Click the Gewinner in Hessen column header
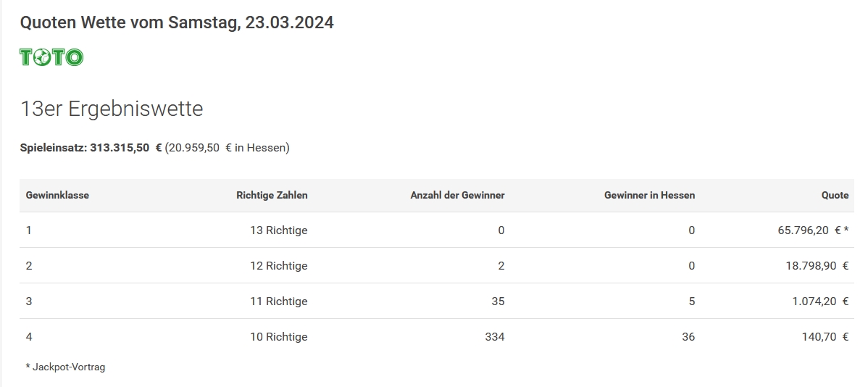The image size is (868, 387). [x=649, y=195]
